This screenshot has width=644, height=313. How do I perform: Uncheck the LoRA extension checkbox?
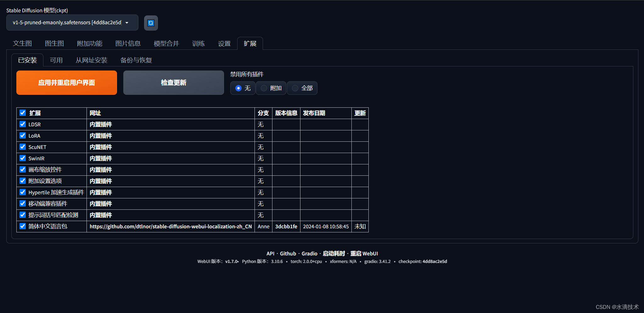click(23, 135)
